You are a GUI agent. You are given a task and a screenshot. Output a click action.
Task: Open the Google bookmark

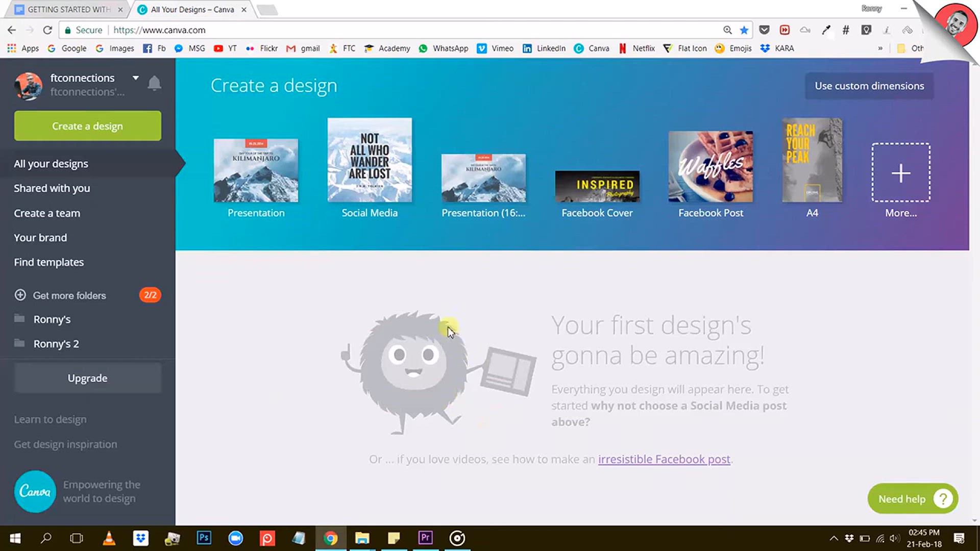(67, 48)
